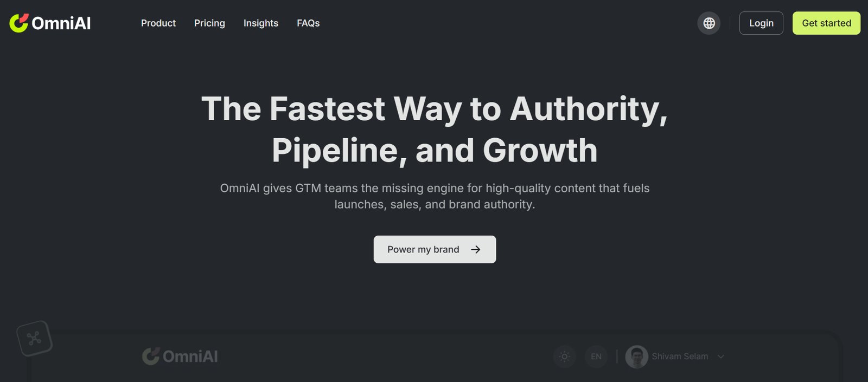The image size is (868, 382).
Task: Toggle the sun light-mode theme switch
Action: point(564,357)
